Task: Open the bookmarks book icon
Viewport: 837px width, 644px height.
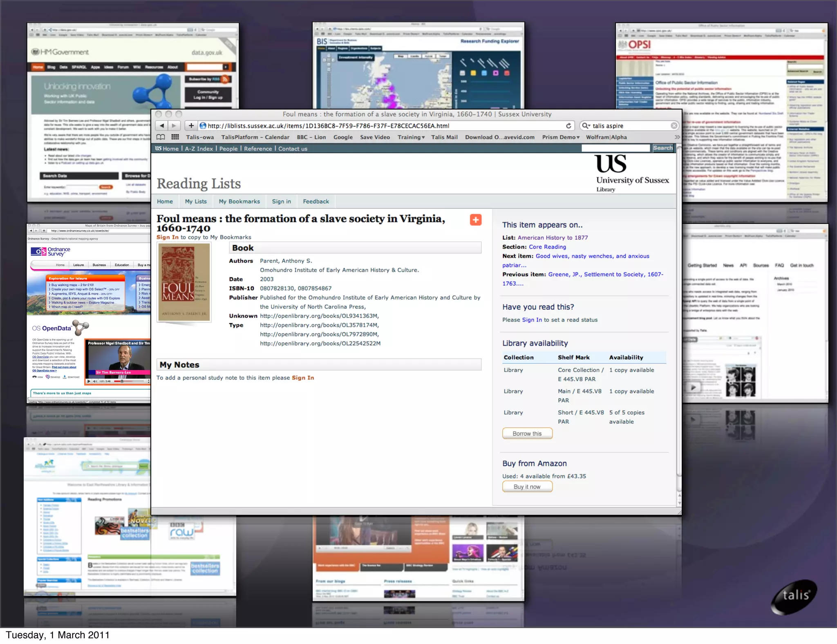Action: [x=161, y=137]
